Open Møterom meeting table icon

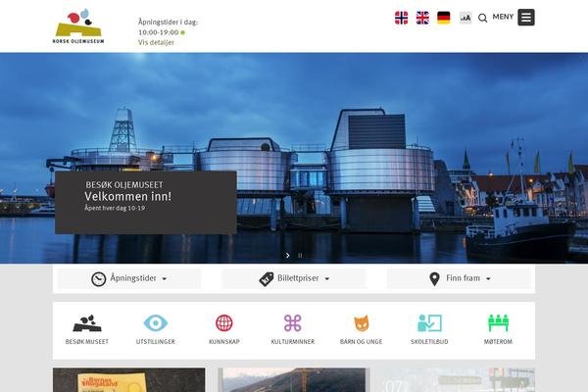pyautogui.click(x=499, y=323)
